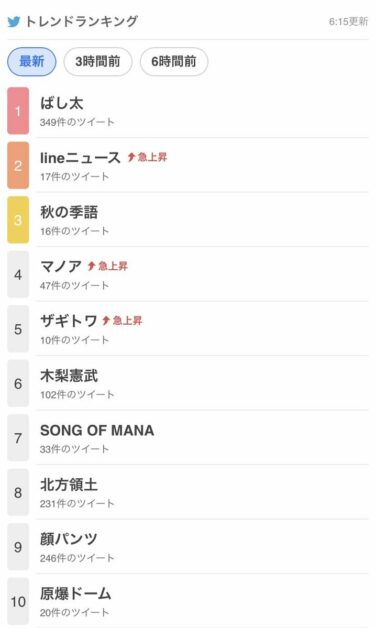The image size is (376, 628).
Task: Select the 最新 tab
Action: point(32,62)
